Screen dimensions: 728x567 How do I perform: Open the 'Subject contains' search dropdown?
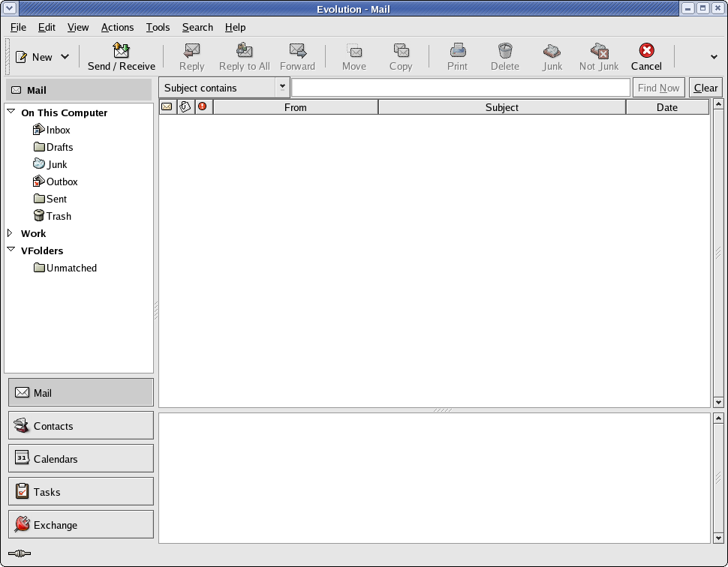282,87
